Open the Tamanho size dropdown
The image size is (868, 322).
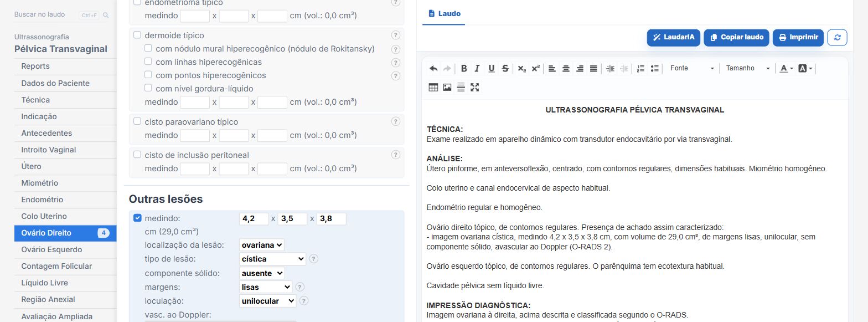(748, 68)
